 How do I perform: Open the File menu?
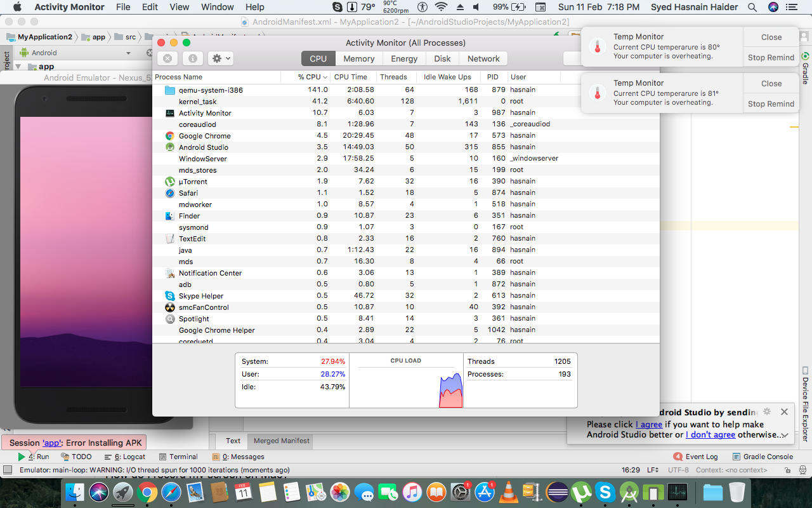[123, 7]
